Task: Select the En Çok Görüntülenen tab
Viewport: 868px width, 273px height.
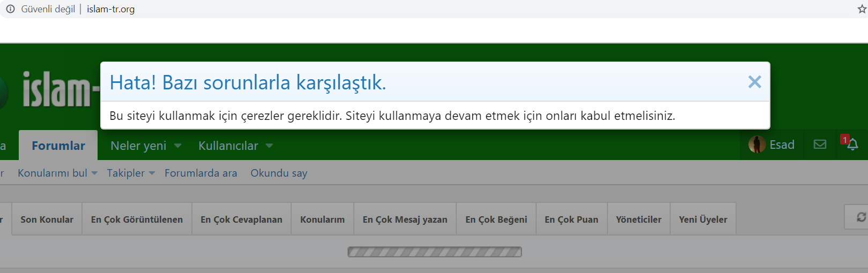Action: tap(137, 219)
